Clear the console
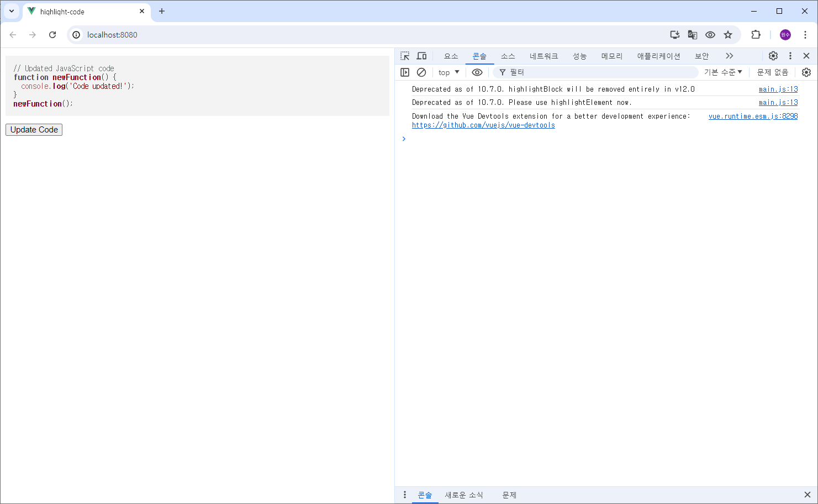The image size is (818, 504). [421, 72]
